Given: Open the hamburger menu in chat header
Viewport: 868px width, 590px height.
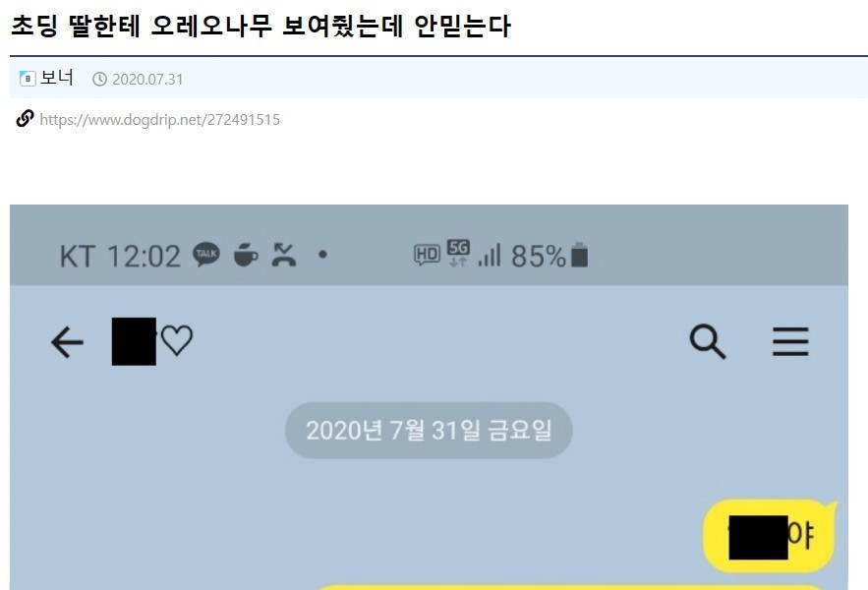Looking at the screenshot, I should pyautogui.click(x=790, y=341).
